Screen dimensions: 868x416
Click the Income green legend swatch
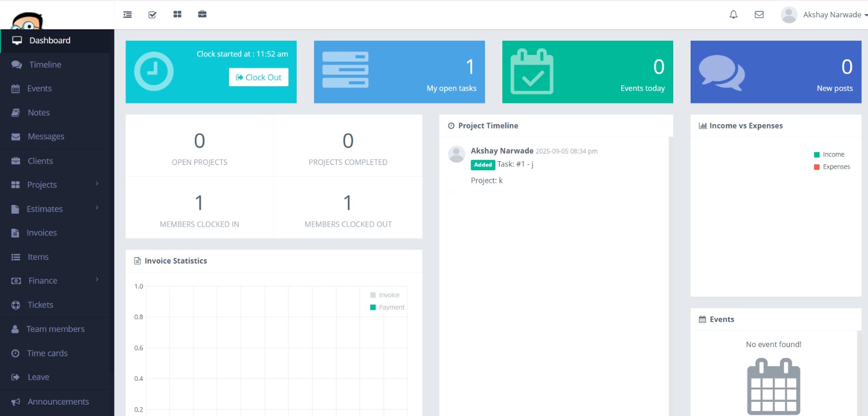pos(817,155)
